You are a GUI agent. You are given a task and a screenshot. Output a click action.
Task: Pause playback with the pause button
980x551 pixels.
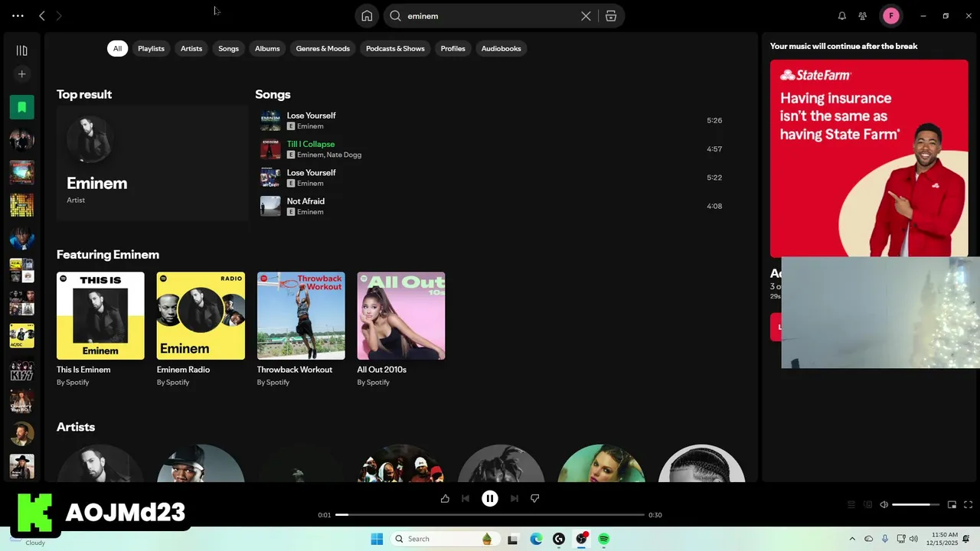pyautogui.click(x=490, y=498)
